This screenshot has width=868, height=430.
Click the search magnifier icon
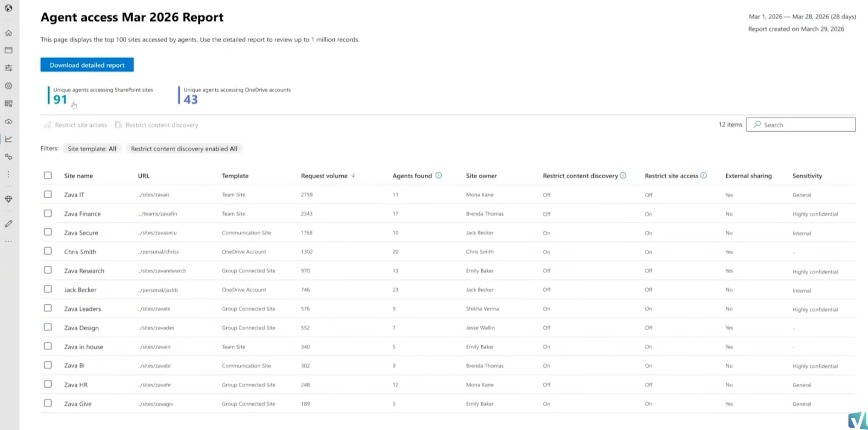pyautogui.click(x=757, y=124)
